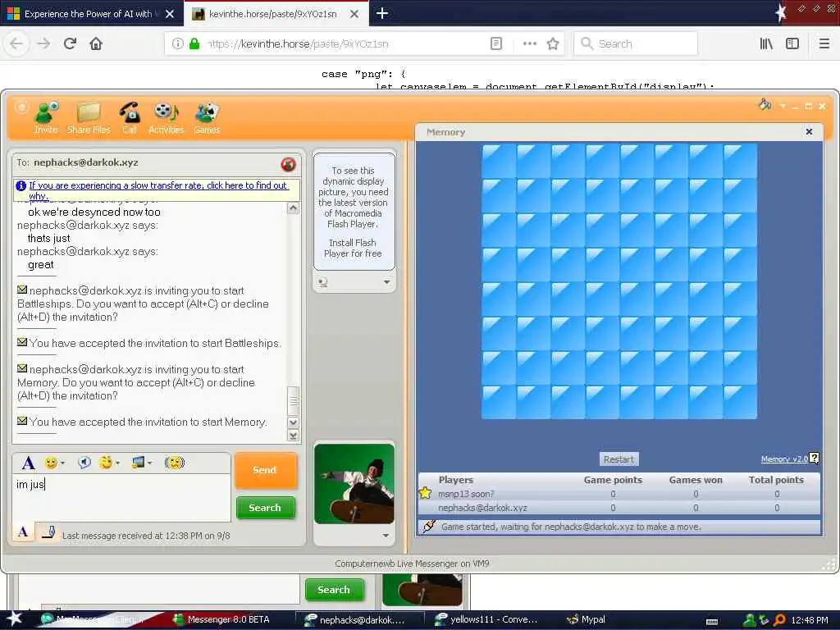Click into the message input box
Screen dimensions: 840x630
122,497
